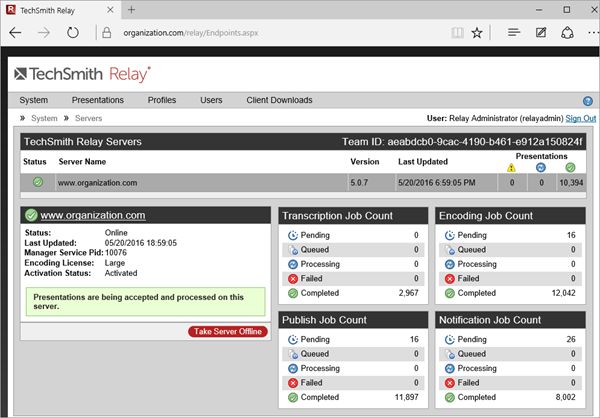The image size is (600, 418).
Task: Click System in the breadcrumb
Action: click(44, 118)
